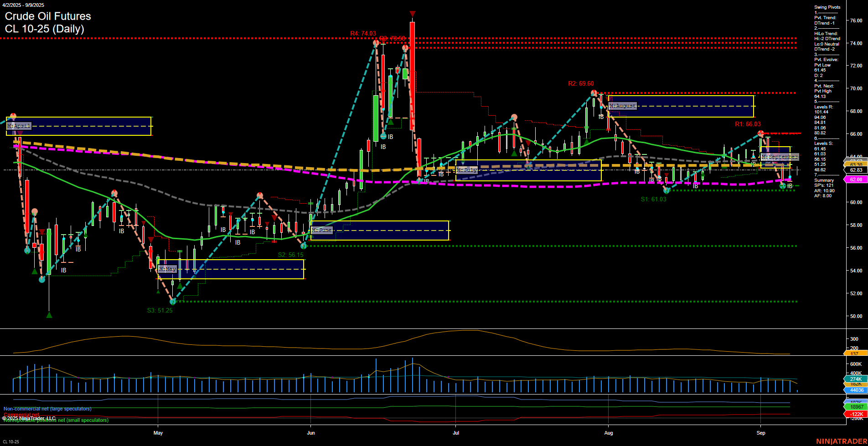This screenshot has height=446, width=868.
Task: Expand the M-September label box
Action: click(780, 157)
